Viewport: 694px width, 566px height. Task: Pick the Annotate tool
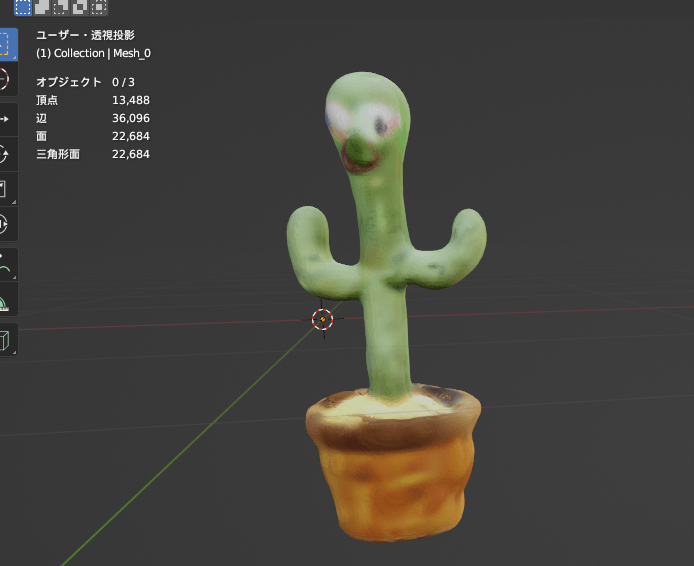[x=6, y=264]
